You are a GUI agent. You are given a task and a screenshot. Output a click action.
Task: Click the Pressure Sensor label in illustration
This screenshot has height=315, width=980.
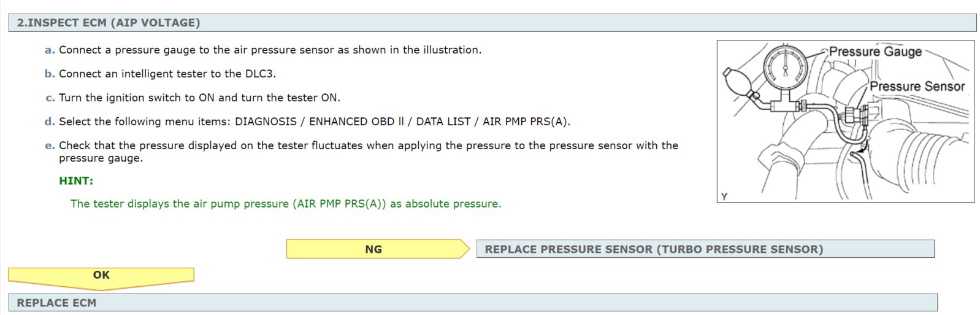point(917,87)
